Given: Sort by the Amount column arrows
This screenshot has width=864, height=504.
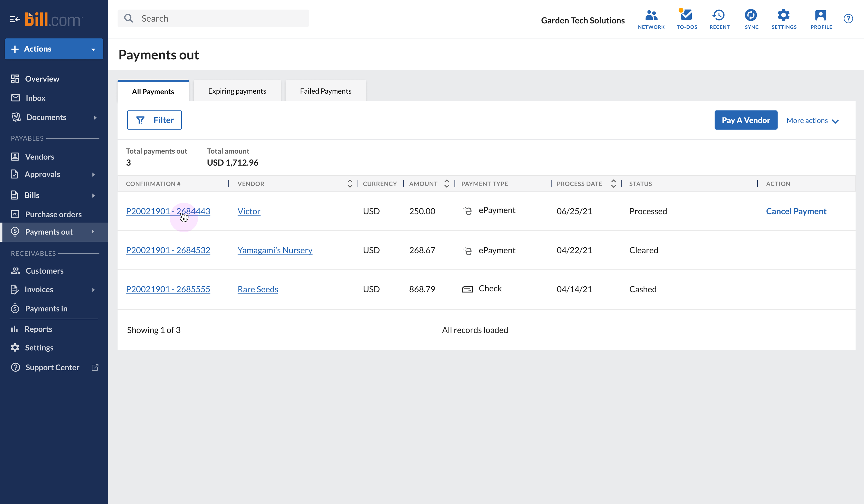Looking at the screenshot, I should 446,183.
